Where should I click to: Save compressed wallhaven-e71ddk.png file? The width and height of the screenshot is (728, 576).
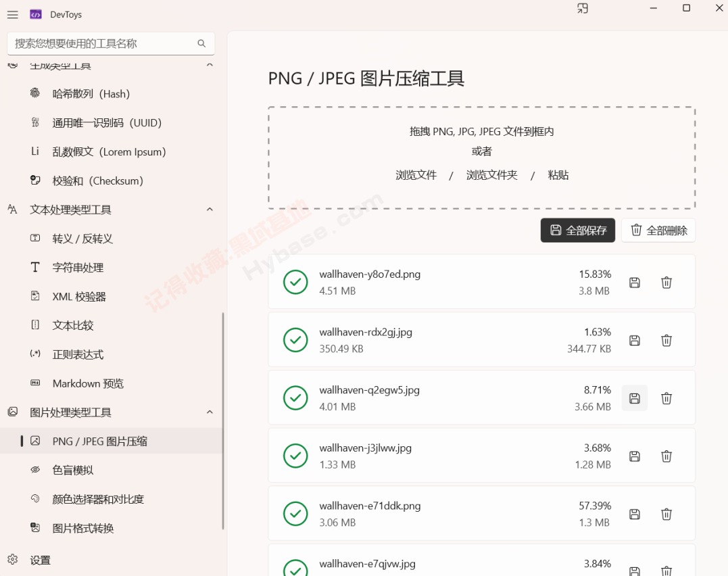pos(635,514)
